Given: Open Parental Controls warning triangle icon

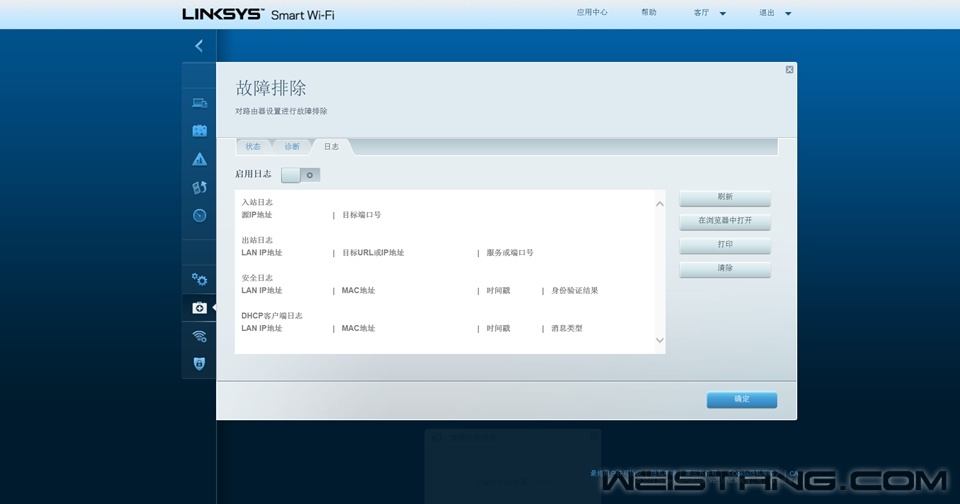Looking at the screenshot, I should pos(199,159).
